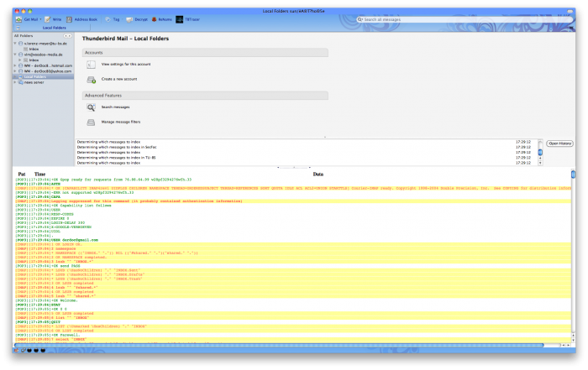Image resolution: width=588 pixels, height=370 pixels.
Task: Select log line '+OK Welcome.'
Action: (x=46, y=300)
